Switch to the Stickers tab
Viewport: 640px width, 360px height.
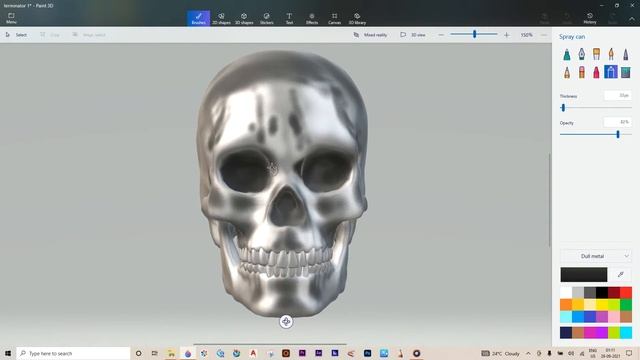267,18
